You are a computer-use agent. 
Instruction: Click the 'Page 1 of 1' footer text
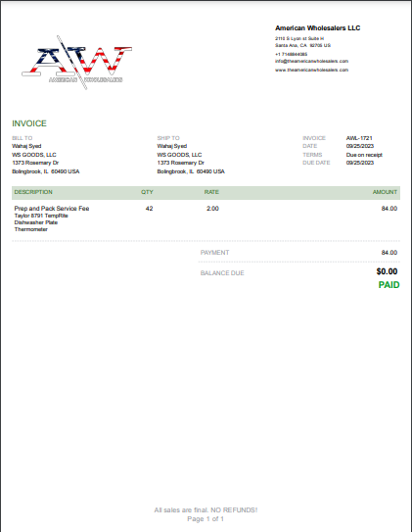coord(206,519)
